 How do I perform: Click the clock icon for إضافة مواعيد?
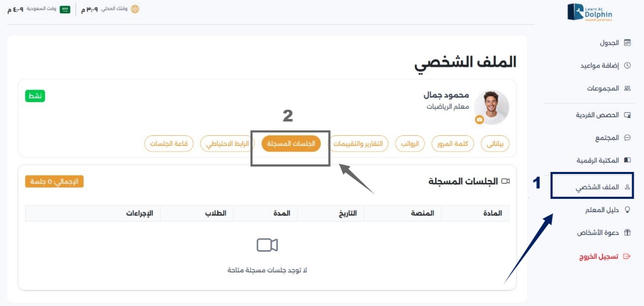pyautogui.click(x=628, y=66)
